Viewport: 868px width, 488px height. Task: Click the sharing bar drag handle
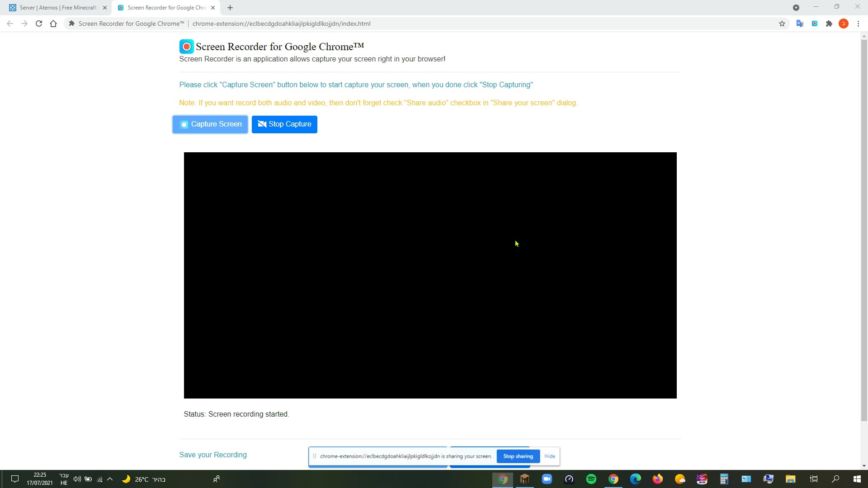coord(314,456)
